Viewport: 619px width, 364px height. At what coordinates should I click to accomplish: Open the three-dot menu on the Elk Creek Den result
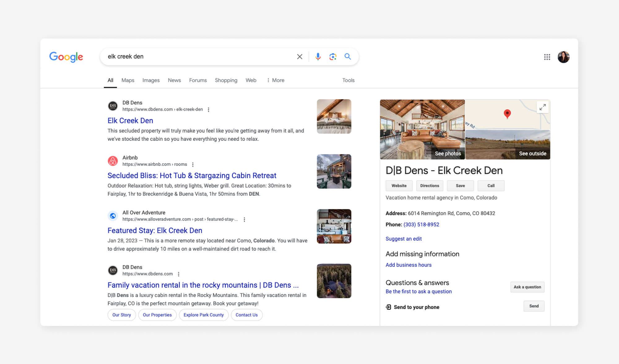pos(209,109)
